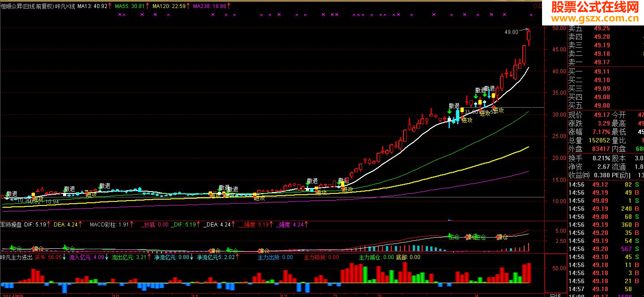
Task: Click the 主力出货: 0.00 readout
Action: (x=275, y=257)
